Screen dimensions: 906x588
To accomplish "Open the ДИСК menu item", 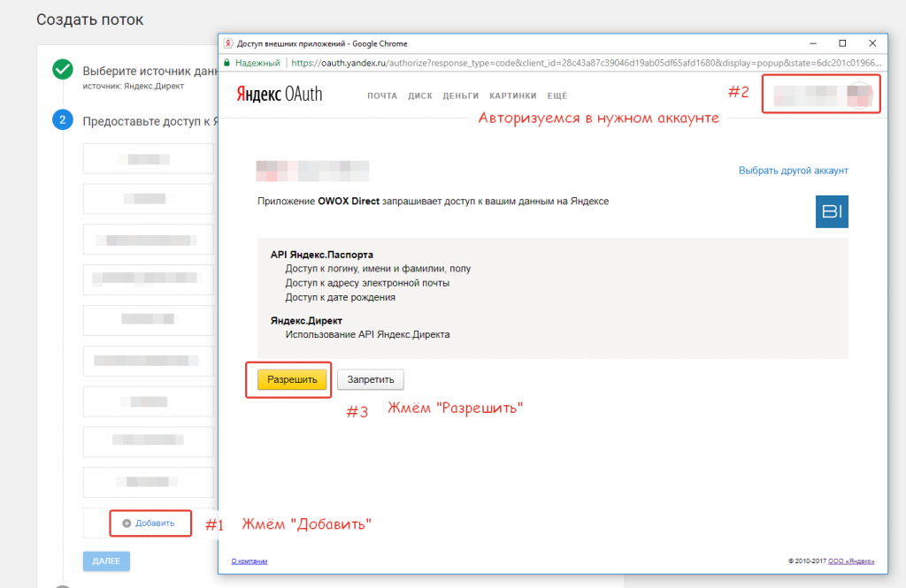I will (420, 95).
